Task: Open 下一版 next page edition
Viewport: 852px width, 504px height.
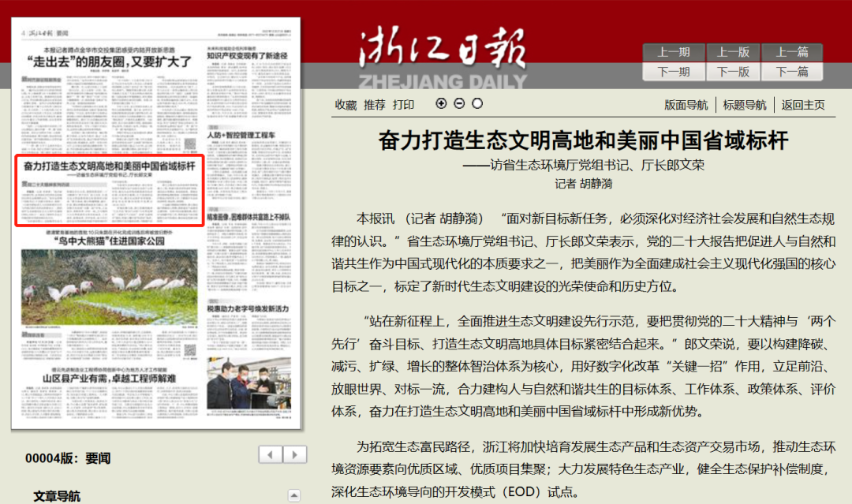Action: [733, 72]
